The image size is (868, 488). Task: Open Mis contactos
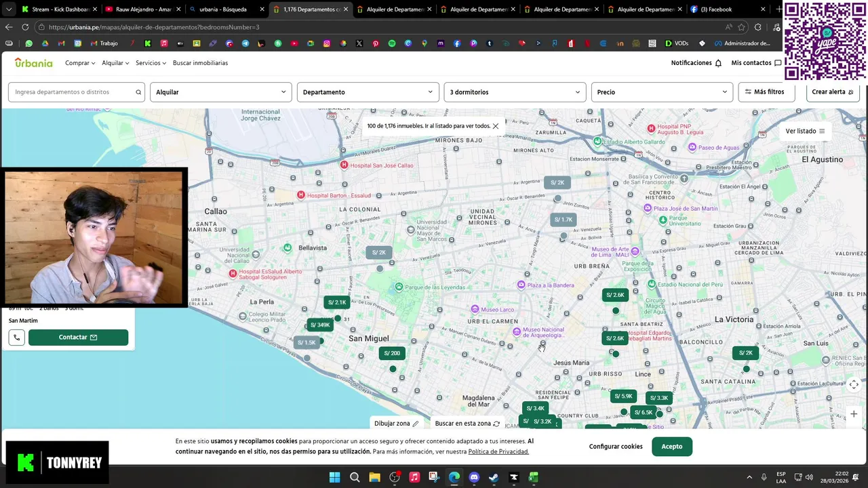(x=756, y=63)
